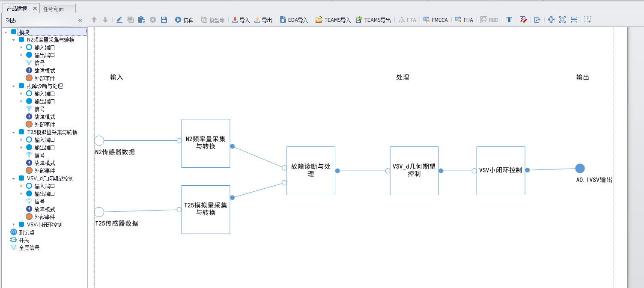Image resolution: width=644 pixels, height=288 pixels.
Task: Select the VSV_d几何期望控制 block on canvas
Action: (x=414, y=171)
